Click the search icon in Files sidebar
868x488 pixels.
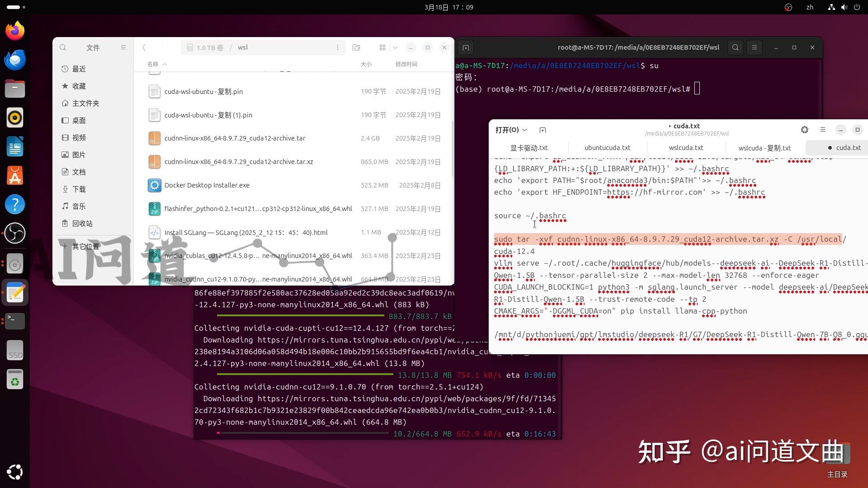[63, 47]
